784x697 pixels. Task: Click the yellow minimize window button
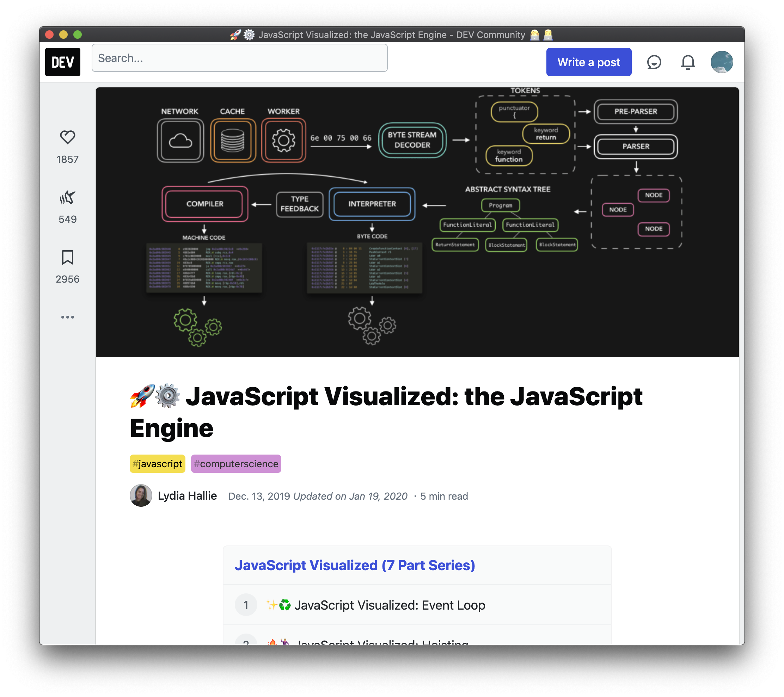63,35
